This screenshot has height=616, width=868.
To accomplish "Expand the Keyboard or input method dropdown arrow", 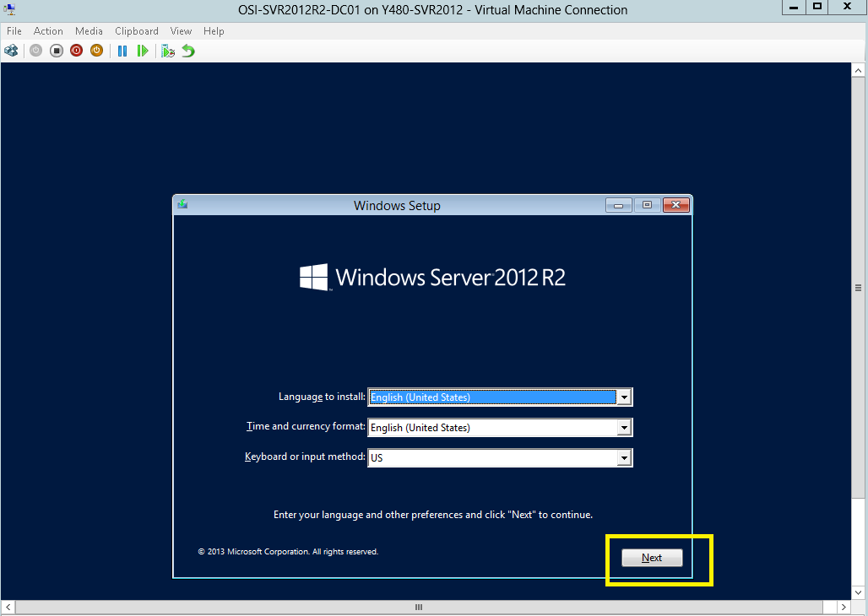I will [624, 457].
